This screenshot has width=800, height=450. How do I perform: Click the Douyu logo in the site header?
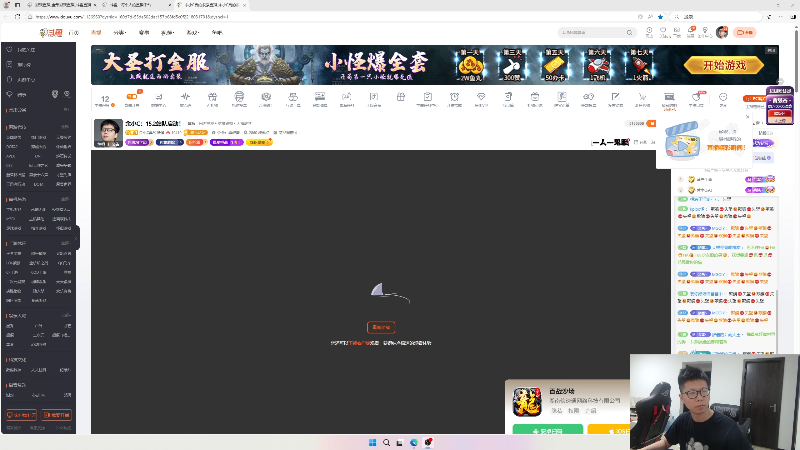click(x=51, y=33)
